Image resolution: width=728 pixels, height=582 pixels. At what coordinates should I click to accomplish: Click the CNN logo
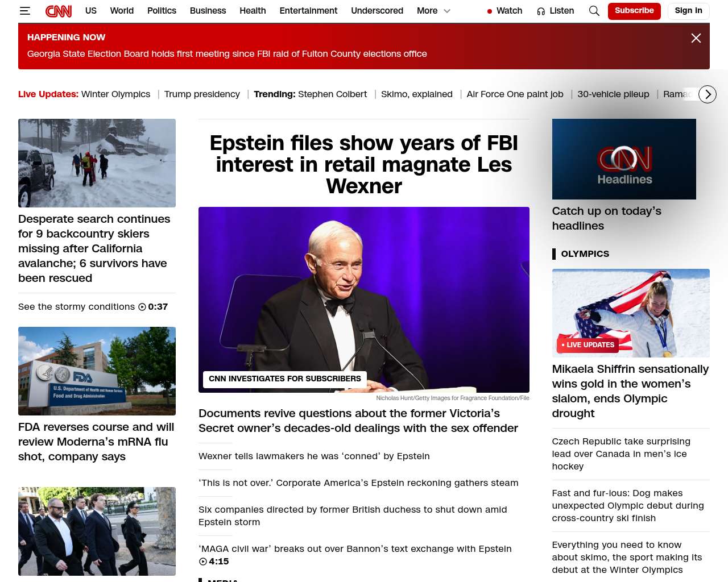(59, 11)
